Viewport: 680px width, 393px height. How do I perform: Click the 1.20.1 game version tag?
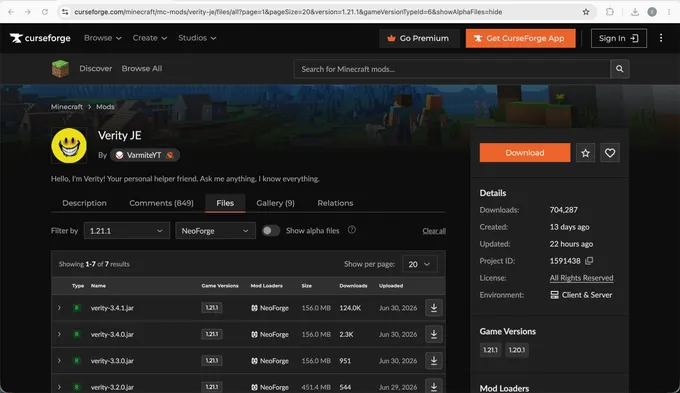(x=517, y=350)
